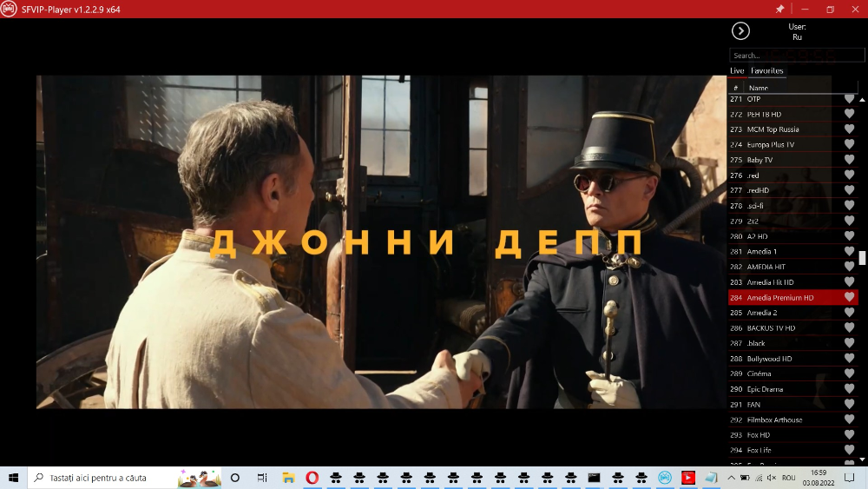Click the heart icon for Amedia Hit HD
Viewport: 868px width, 489px height.
click(849, 282)
